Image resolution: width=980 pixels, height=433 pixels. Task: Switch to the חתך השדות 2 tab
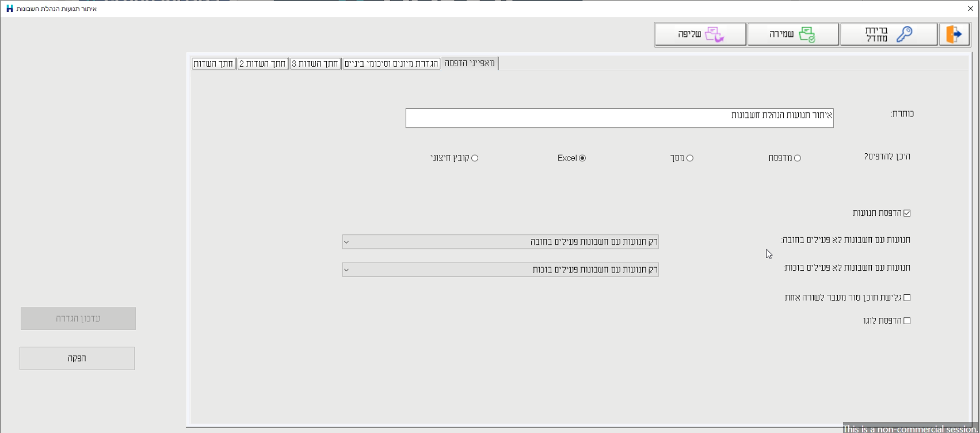point(263,63)
